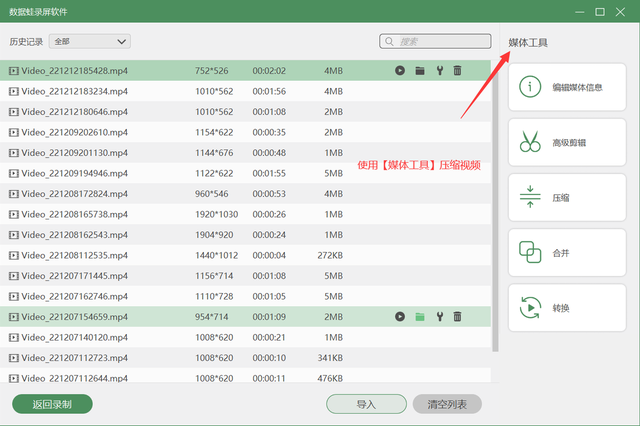The image size is (640, 426).
Task: Open tools wrench icon for Video_221212185428.mp4
Action: click(x=440, y=71)
